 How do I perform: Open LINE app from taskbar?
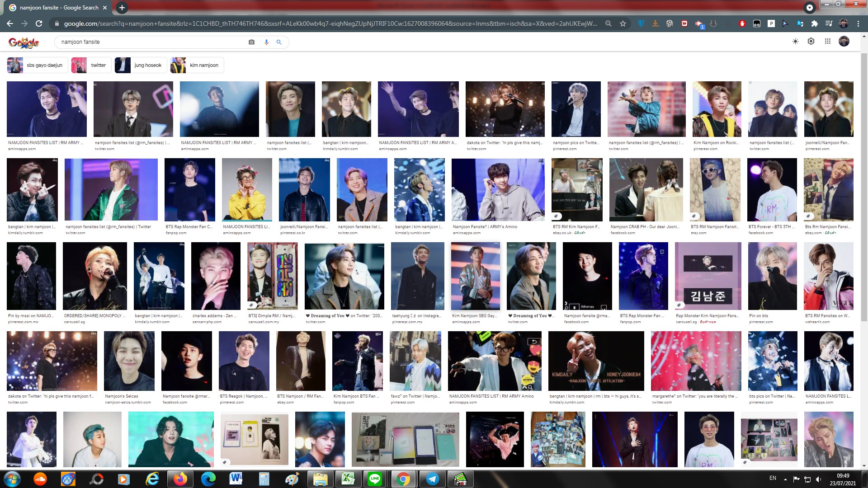(x=375, y=479)
